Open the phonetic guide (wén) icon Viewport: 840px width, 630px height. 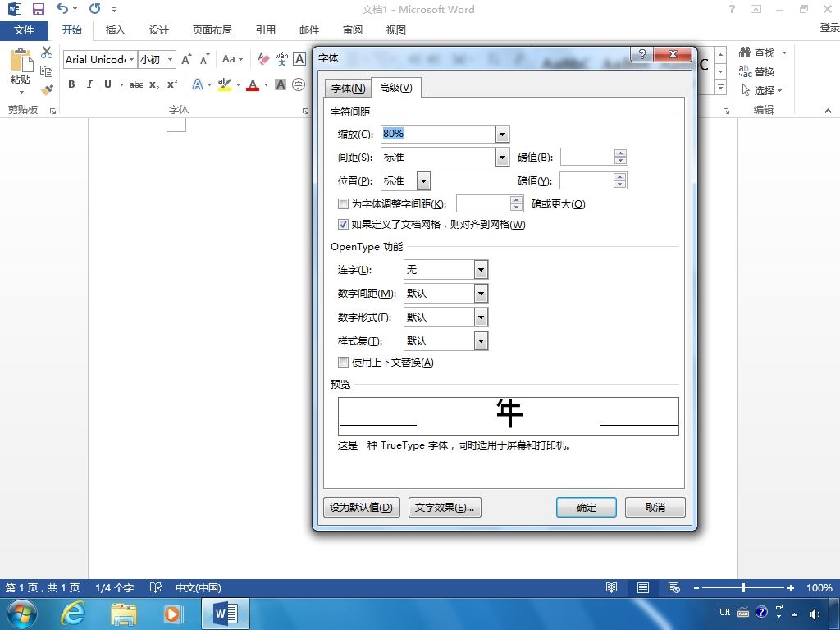[x=282, y=59]
